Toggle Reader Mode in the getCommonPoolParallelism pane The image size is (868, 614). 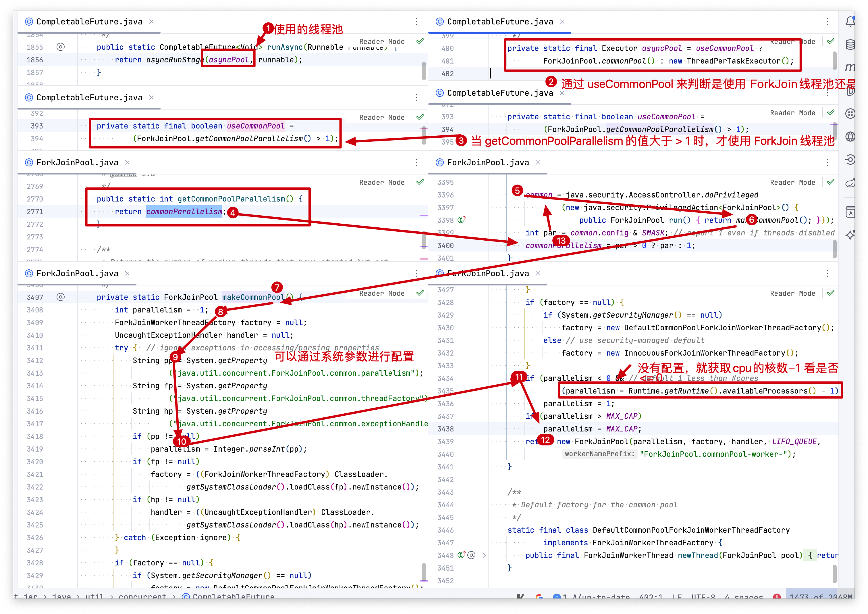click(382, 182)
